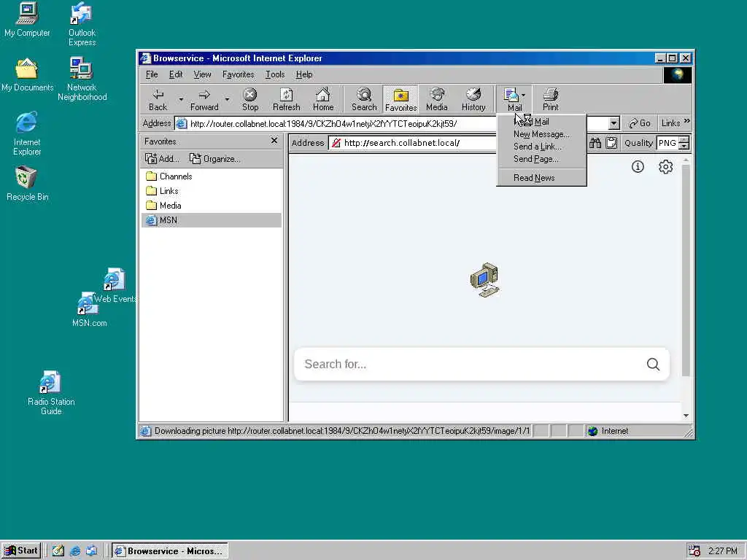
Task: Select the Radio Station Guide desktop shortcut
Action: [x=50, y=393]
